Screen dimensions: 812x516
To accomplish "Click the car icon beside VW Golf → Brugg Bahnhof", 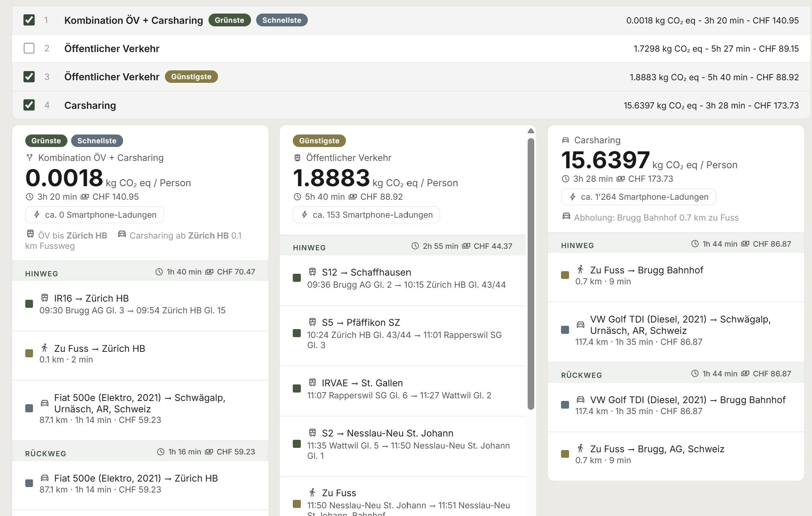I will pos(580,399).
